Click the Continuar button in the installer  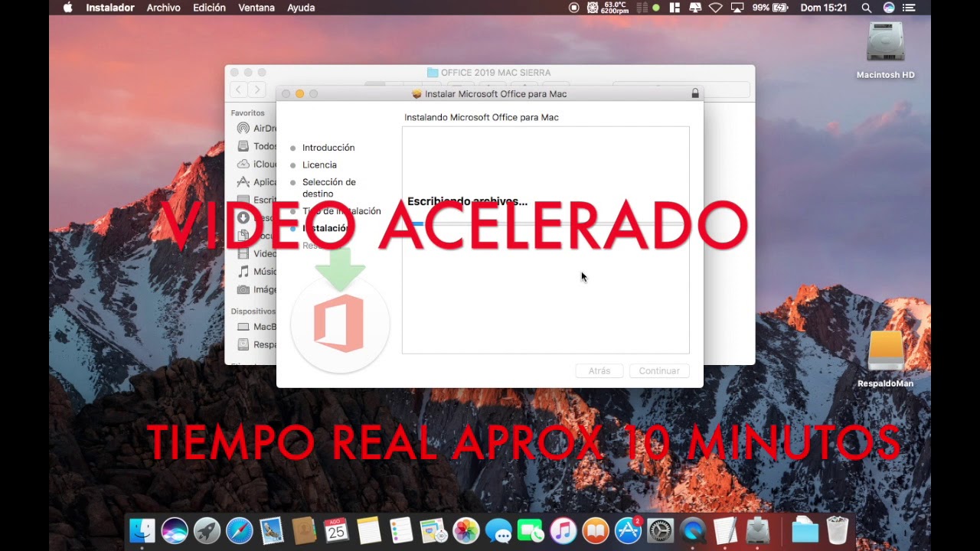tap(659, 370)
